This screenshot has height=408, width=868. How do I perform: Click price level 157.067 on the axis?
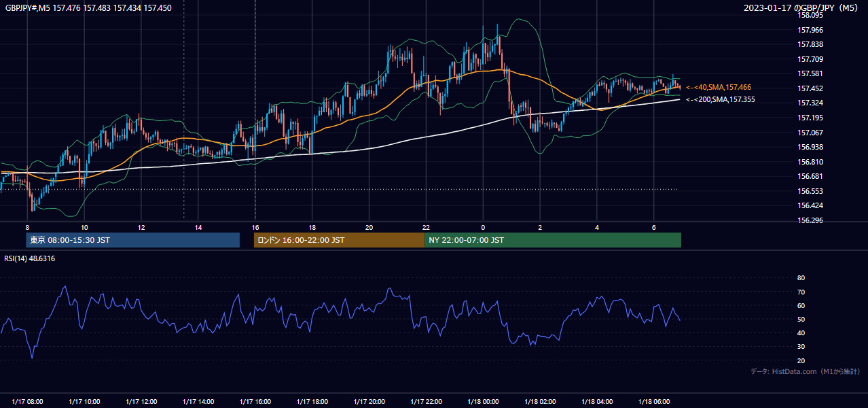tap(810, 133)
